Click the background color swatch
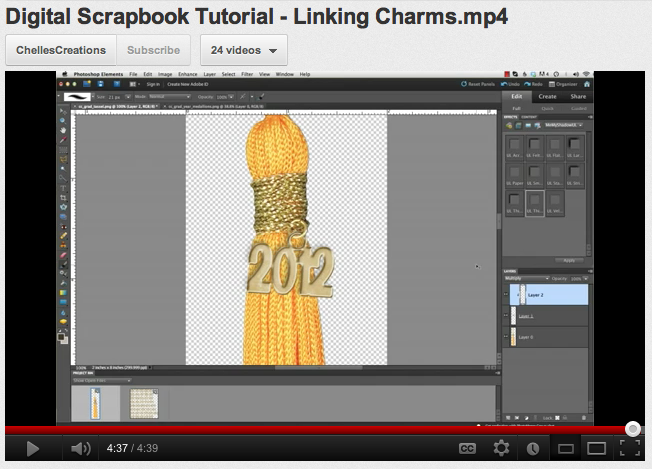Image resolution: width=652 pixels, height=469 pixels. click(x=64, y=341)
